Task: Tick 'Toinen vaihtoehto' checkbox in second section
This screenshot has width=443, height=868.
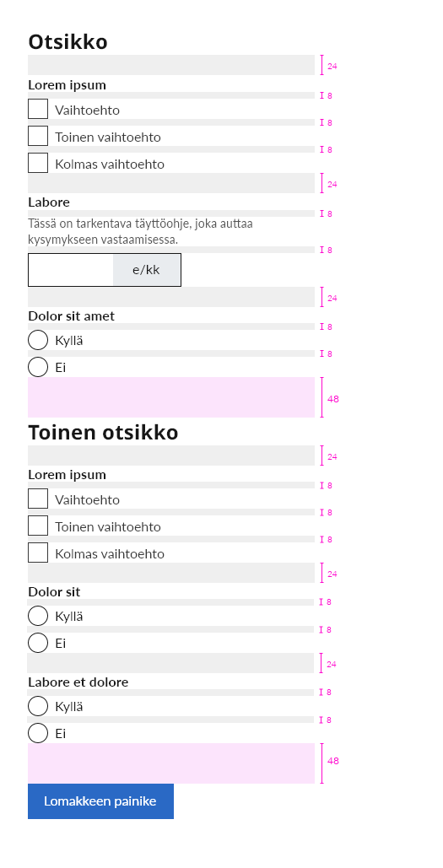Action: pyautogui.click(x=38, y=526)
